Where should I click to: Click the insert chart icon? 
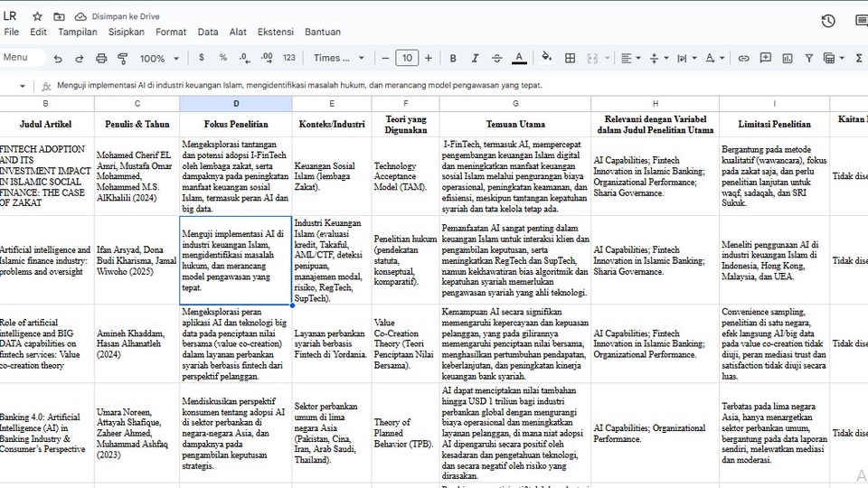click(788, 58)
